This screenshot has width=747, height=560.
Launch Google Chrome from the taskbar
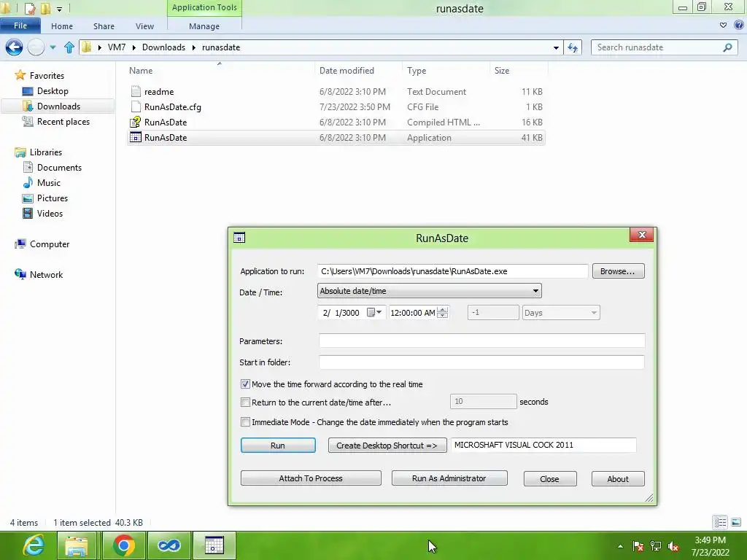(124, 545)
